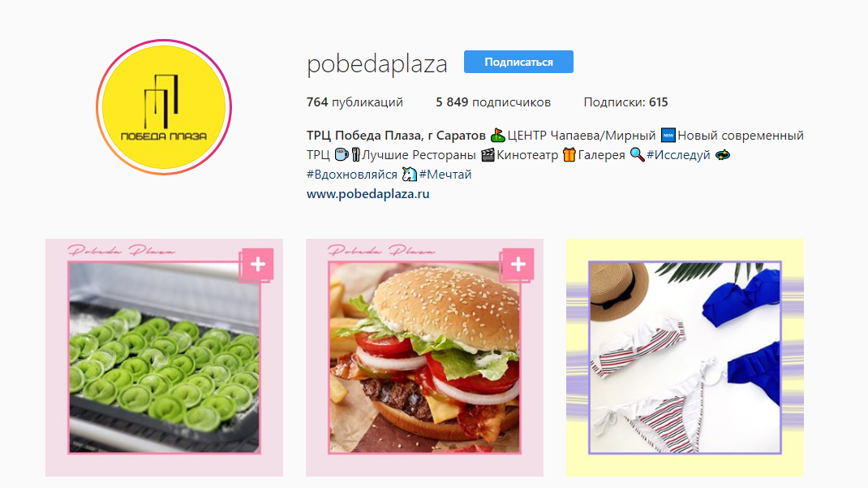This screenshot has height=488, width=868.
Task: Click the golf flag emoji in bio
Action: (497, 135)
